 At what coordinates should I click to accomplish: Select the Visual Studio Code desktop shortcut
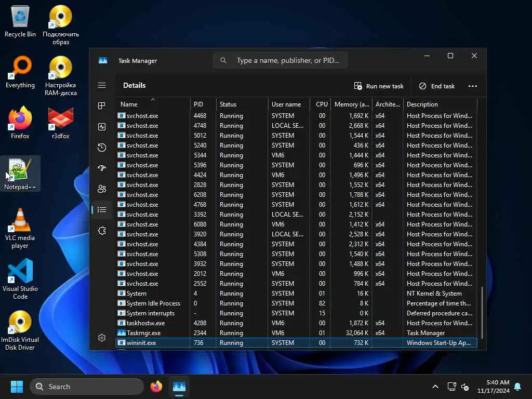click(20, 279)
